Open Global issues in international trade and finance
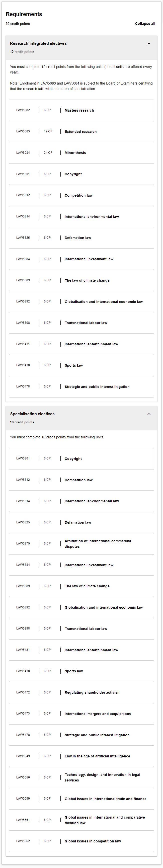The image size is (163, 868). pyautogui.click(x=81, y=798)
